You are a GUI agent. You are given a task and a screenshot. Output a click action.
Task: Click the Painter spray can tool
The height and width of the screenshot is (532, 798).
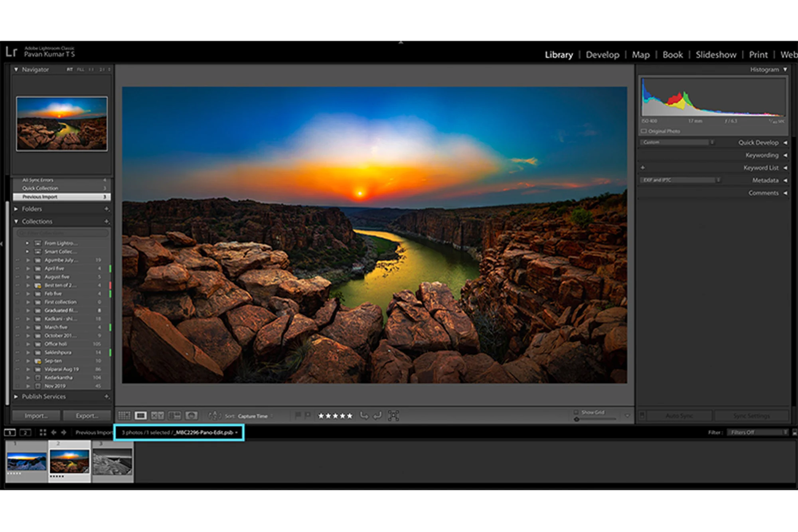click(x=214, y=415)
